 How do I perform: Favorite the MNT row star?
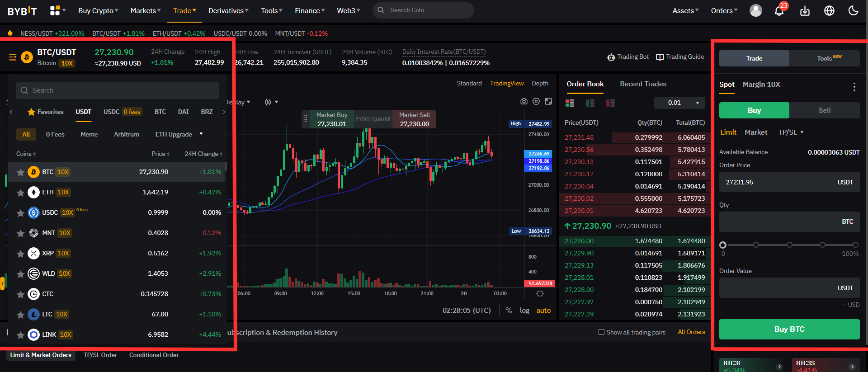click(20, 233)
